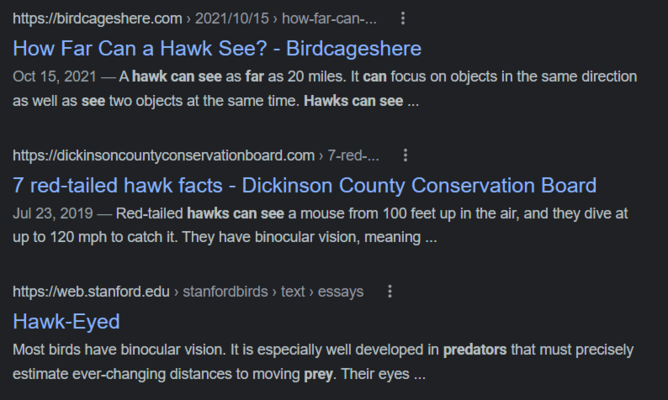Click the https://birdcageshere.com URL text
The width and height of the screenshot is (668, 400).
[x=97, y=19]
